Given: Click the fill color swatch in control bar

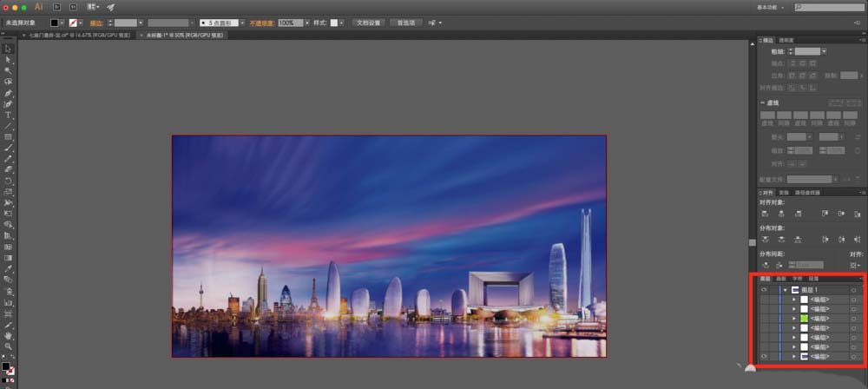Looking at the screenshot, I should tap(55, 22).
